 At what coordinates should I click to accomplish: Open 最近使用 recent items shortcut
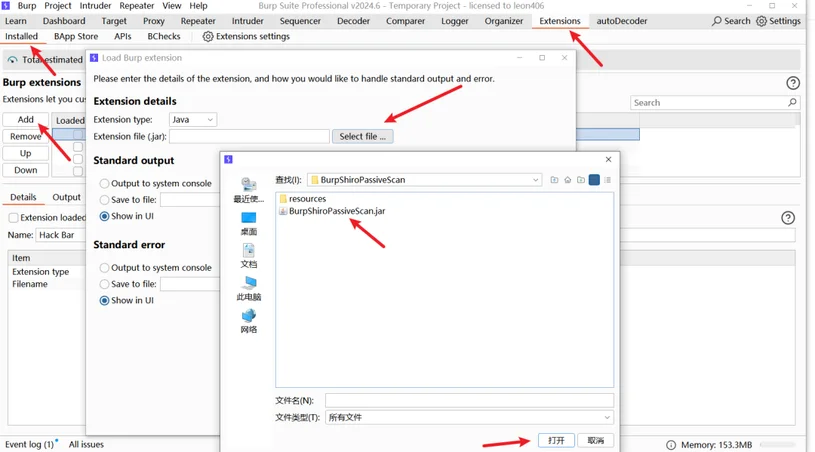[248, 190]
